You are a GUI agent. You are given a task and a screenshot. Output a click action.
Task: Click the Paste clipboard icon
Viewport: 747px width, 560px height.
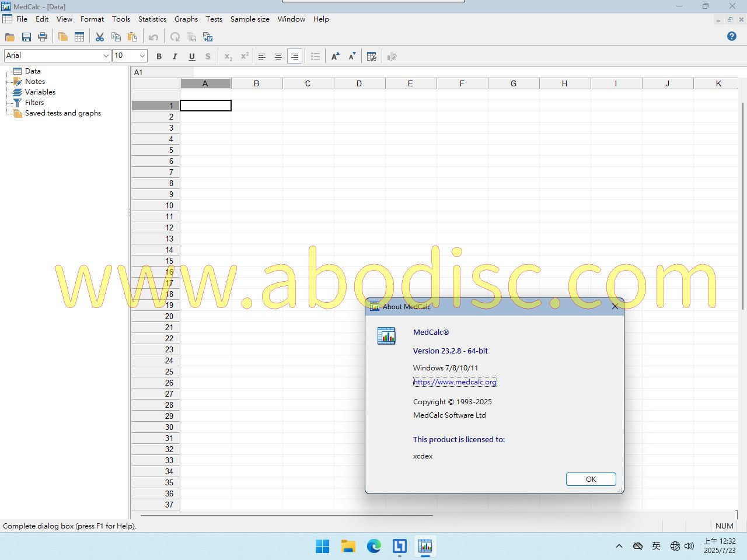132,37
